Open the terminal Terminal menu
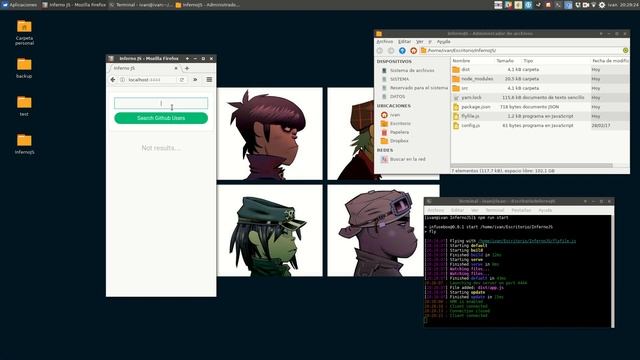Viewport: 640px width, 360px height. pyautogui.click(x=495, y=210)
